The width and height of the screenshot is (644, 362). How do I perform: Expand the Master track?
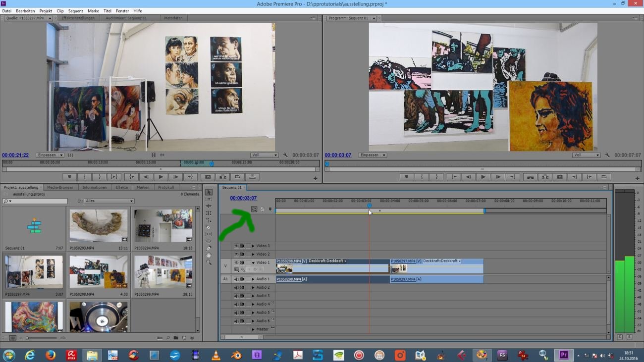(253, 329)
